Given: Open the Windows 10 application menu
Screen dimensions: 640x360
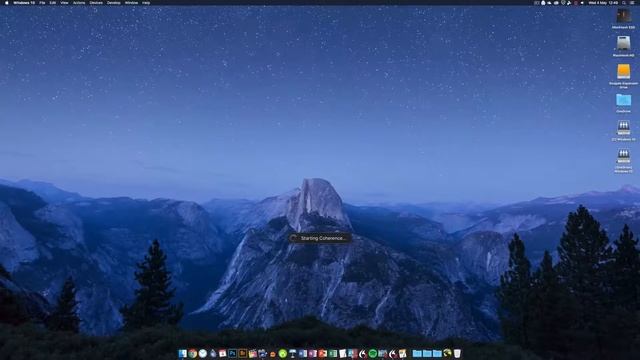Looking at the screenshot, I should click(x=24, y=3).
